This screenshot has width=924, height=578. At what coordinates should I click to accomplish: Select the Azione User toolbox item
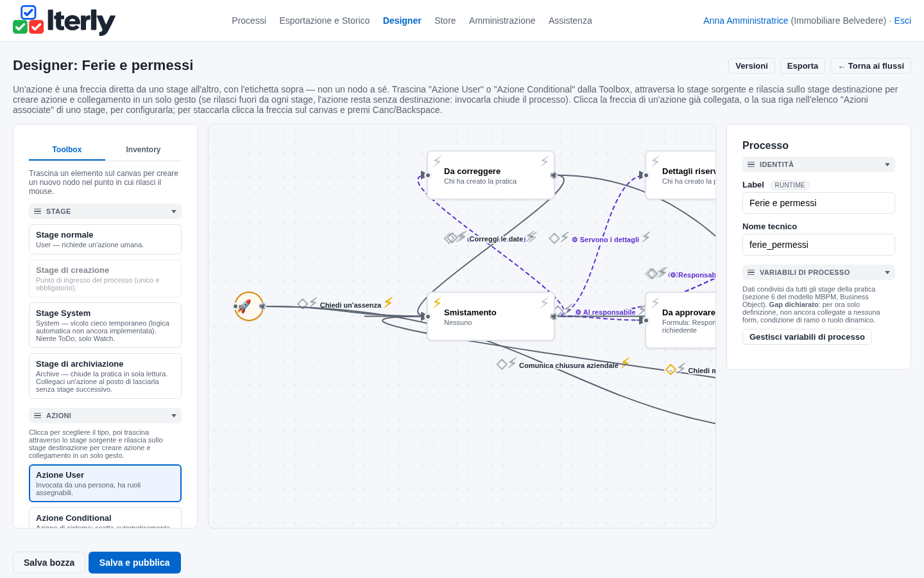(105, 484)
